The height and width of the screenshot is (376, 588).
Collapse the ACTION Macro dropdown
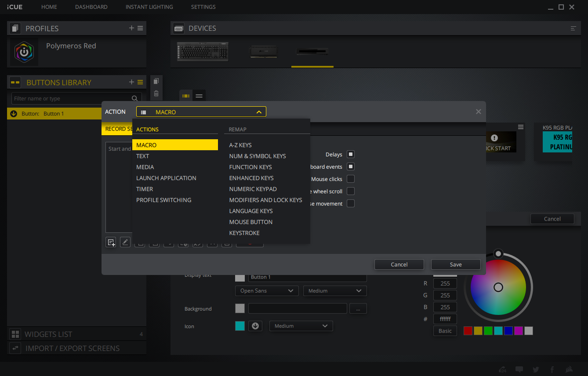pyautogui.click(x=259, y=112)
